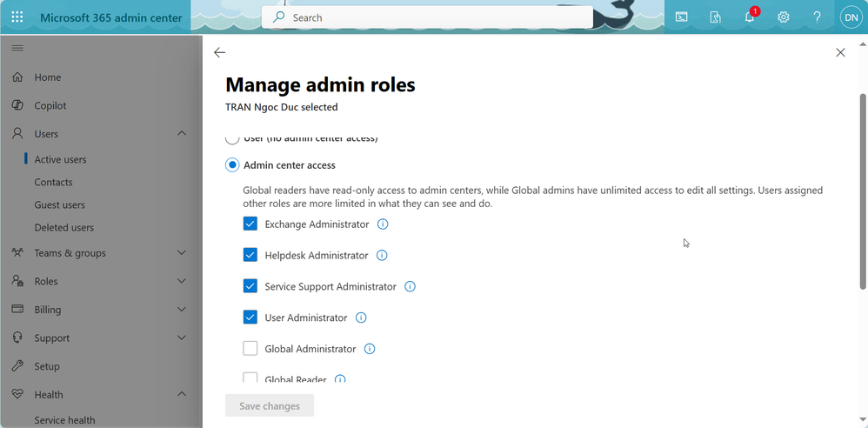Open the document icon beside Cloud Shell
Screen dimensions: 868x428
coord(715,17)
